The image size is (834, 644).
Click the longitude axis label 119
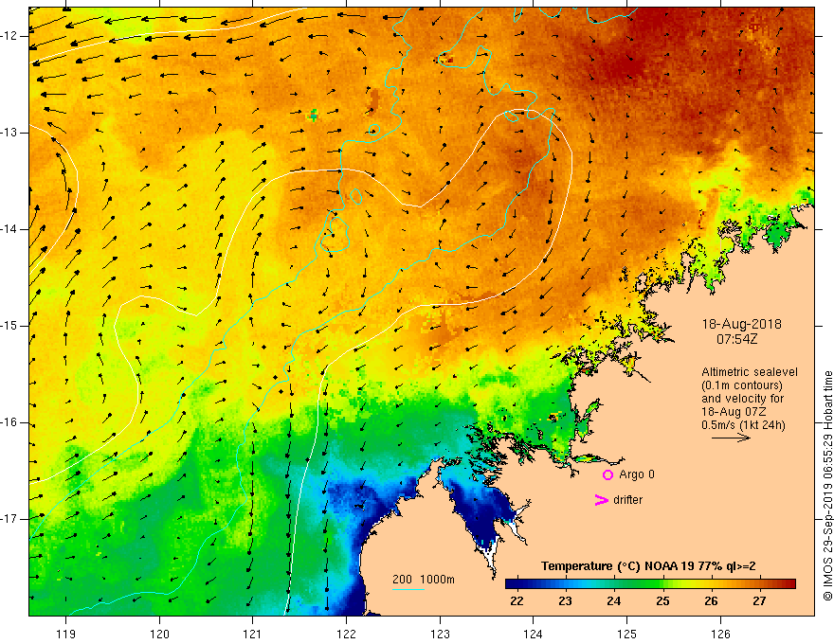tap(66, 634)
